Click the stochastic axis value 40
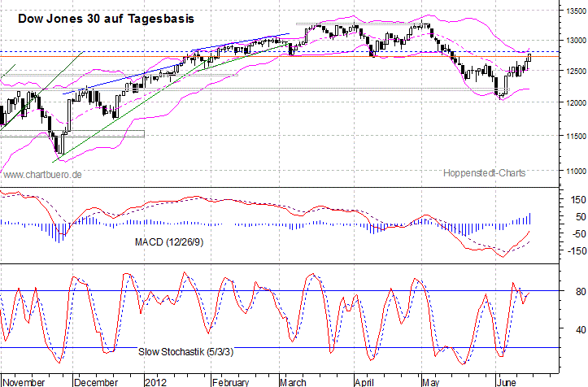This screenshot has width=588, height=387. tap(581, 329)
